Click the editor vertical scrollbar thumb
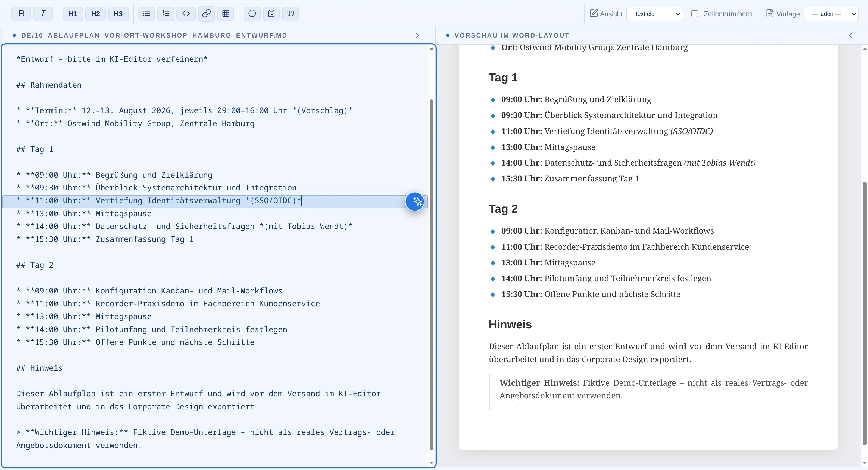This screenshot has width=868, height=470. (x=431, y=275)
